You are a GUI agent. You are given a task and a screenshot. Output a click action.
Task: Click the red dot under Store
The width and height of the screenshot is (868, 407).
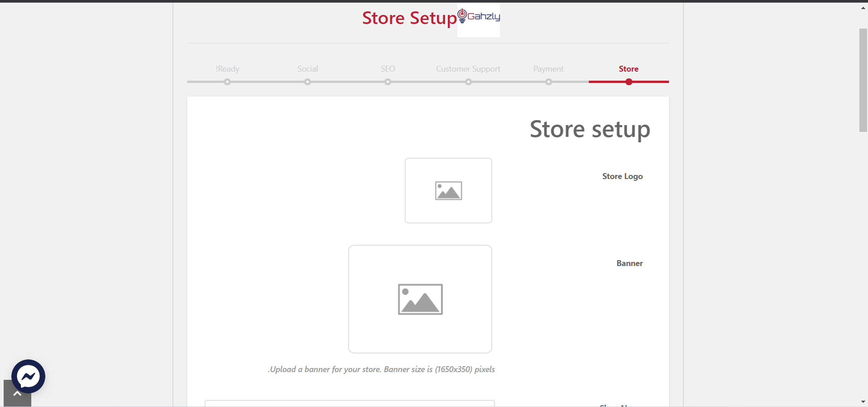[629, 82]
